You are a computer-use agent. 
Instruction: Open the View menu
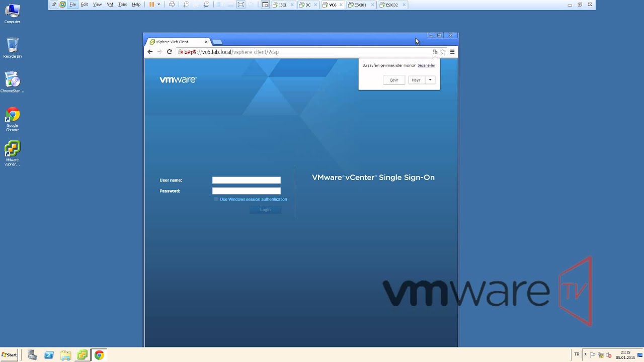click(x=97, y=5)
